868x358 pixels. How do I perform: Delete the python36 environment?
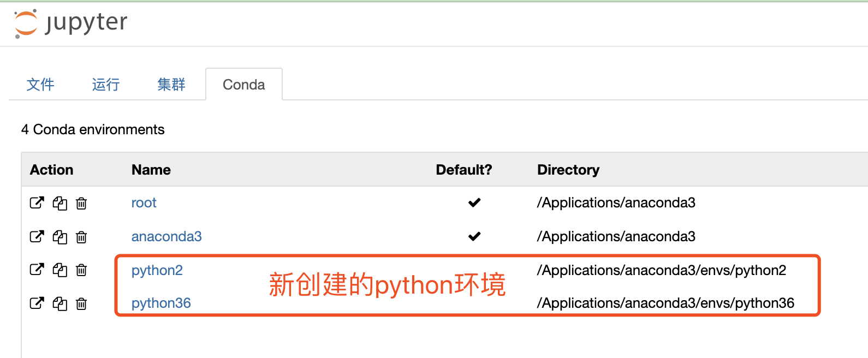click(x=81, y=303)
